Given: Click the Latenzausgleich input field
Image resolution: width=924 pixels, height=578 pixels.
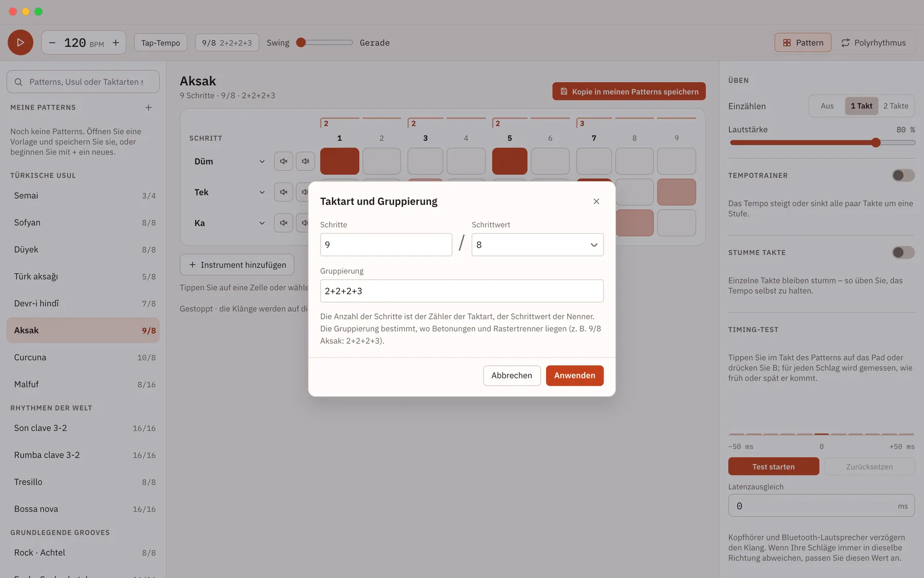Looking at the screenshot, I should tap(821, 506).
